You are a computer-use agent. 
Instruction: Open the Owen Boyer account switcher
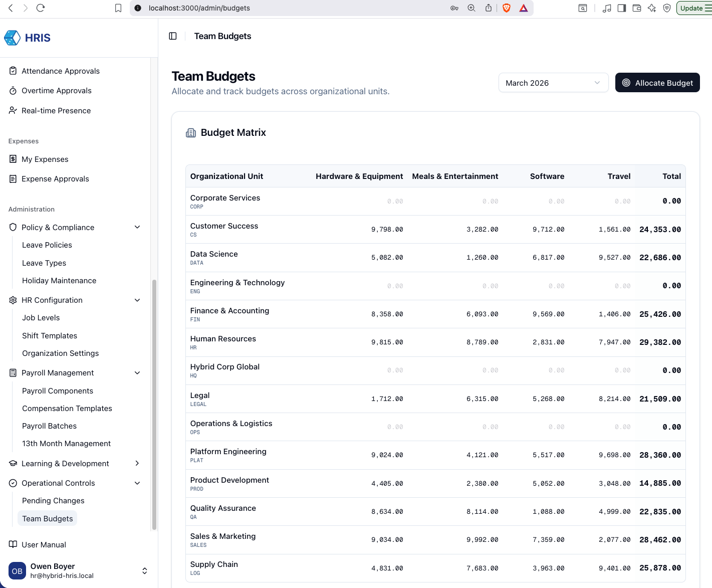click(x=144, y=571)
